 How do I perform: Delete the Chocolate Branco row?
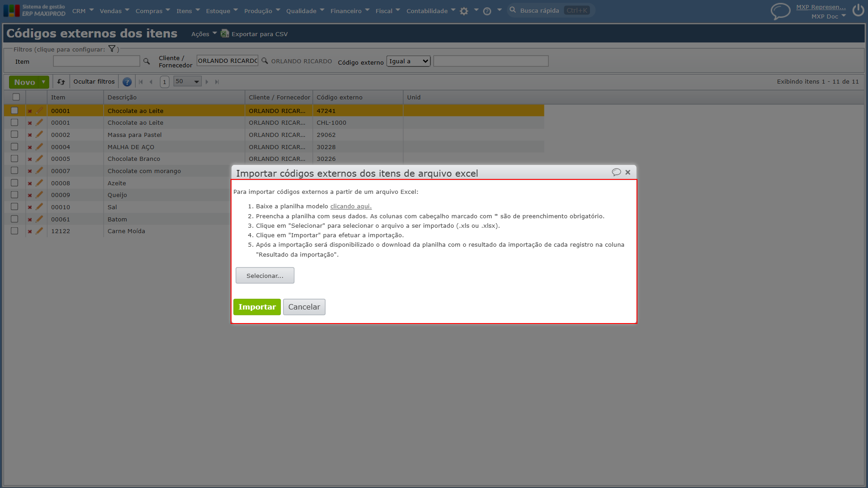pos(30,159)
